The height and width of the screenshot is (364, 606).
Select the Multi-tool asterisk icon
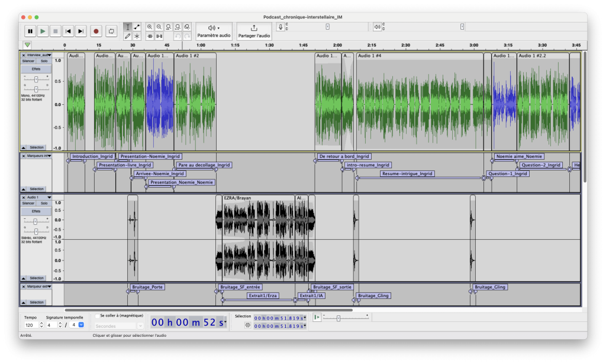137,36
